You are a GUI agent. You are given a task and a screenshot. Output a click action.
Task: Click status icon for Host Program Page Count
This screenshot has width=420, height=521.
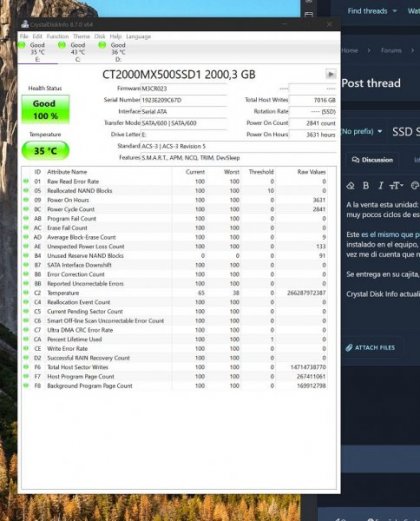pyautogui.click(x=26, y=376)
